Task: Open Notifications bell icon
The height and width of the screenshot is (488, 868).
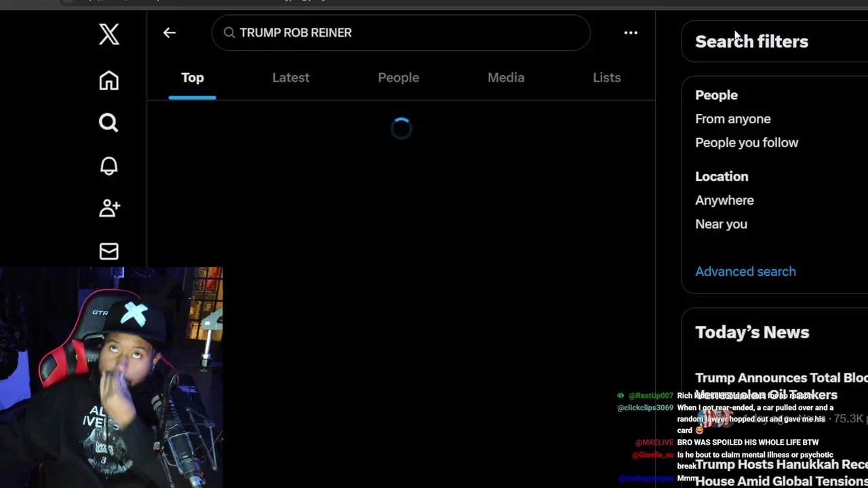Action: [108, 166]
